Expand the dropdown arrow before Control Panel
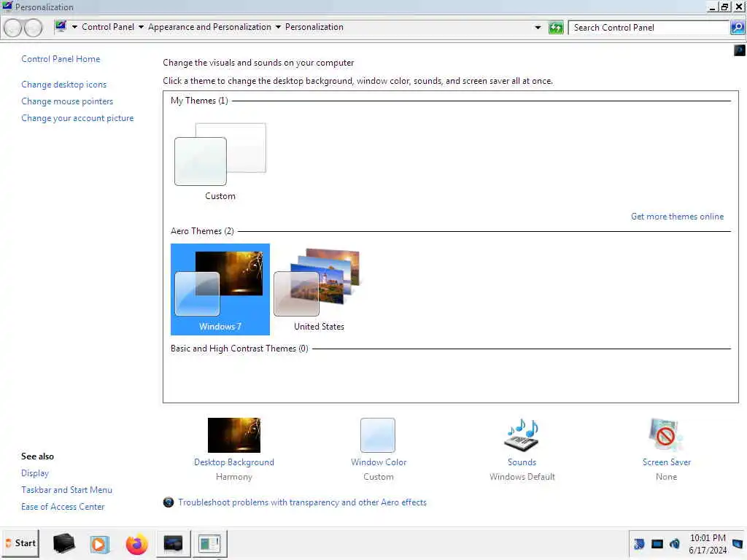 click(74, 27)
